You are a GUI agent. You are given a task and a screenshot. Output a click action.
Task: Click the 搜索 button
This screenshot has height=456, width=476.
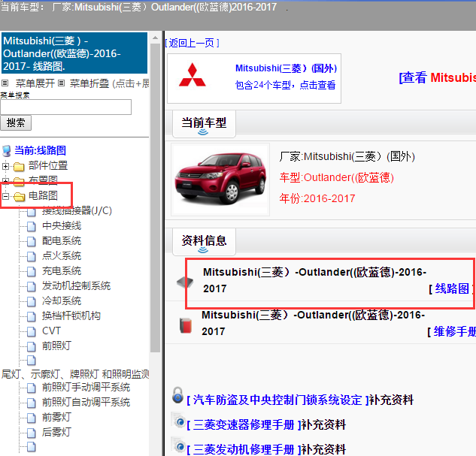[x=16, y=122]
